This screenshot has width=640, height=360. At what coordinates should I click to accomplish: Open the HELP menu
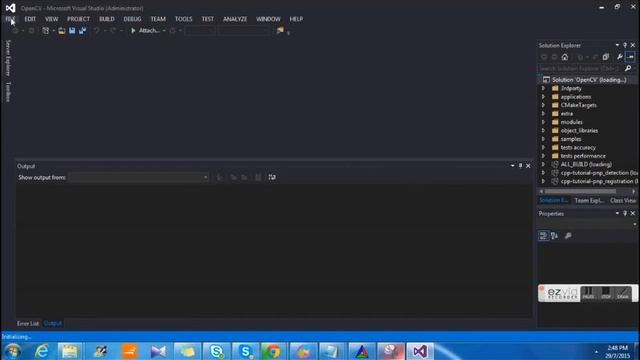coord(296,19)
